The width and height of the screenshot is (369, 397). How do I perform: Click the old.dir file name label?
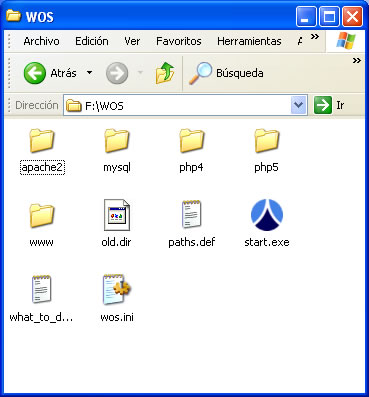pos(116,242)
